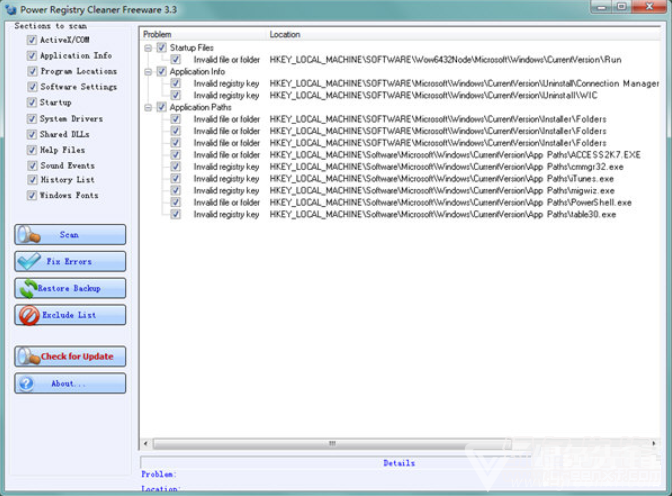Collapse the Startup Files group
672x496 pixels.
[x=148, y=48]
